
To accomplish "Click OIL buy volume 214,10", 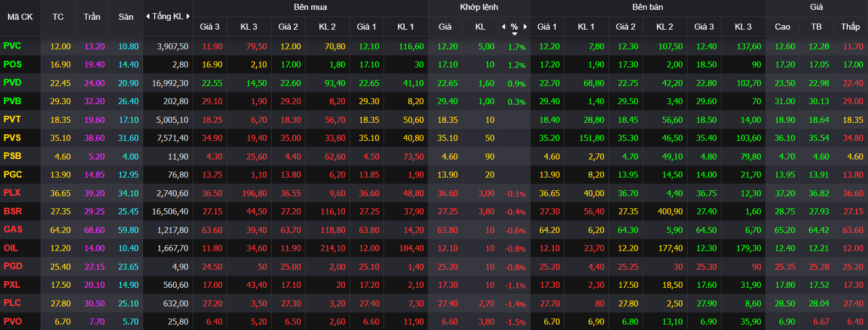I will pyautogui.click(x=333, y=248).
